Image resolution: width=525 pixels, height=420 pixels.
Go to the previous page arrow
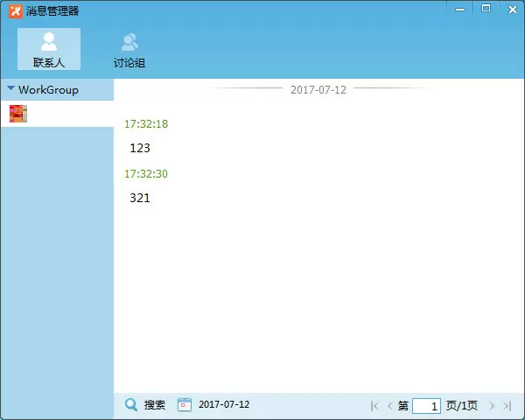(389, 406)
